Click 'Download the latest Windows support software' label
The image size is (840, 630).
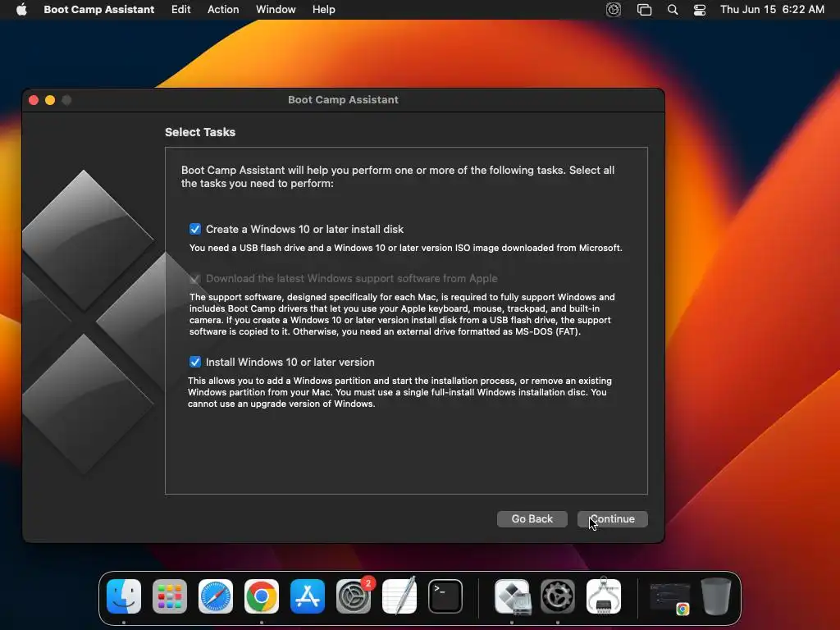(351, 279)
